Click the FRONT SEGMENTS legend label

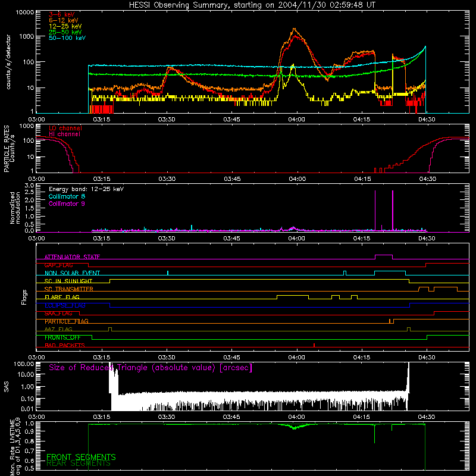pyautogui.click(x=81, y=457)
